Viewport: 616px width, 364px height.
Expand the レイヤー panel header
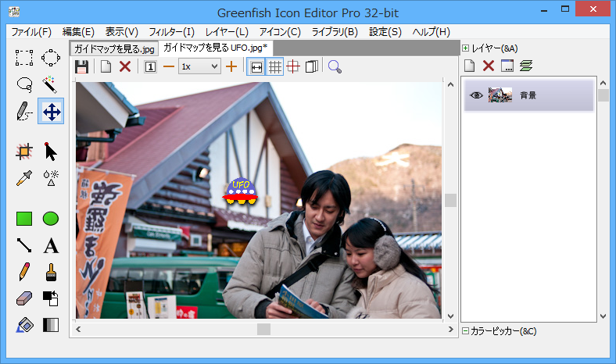(466, 48)
